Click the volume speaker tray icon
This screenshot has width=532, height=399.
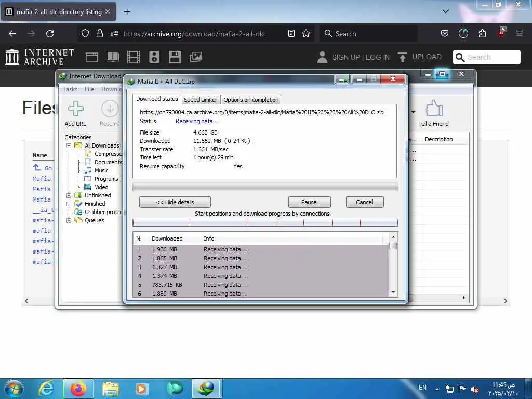coord(475,390)
